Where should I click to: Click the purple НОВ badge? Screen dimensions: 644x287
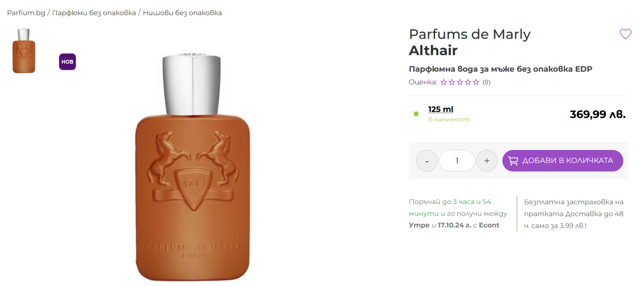(67, 62)
